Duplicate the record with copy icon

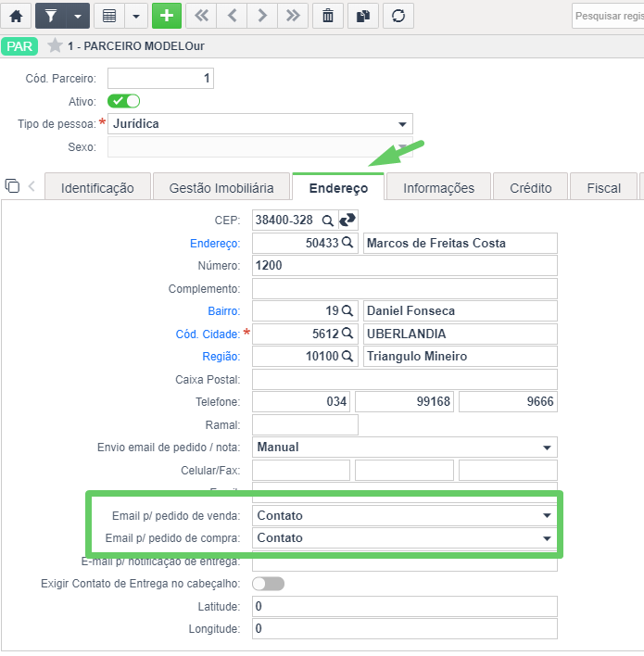pyautogui.click(x=363, y=16)
